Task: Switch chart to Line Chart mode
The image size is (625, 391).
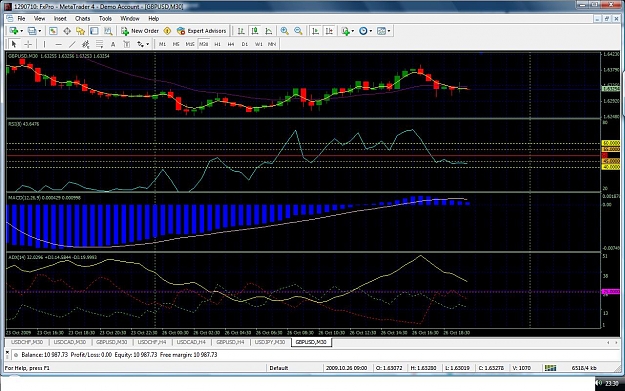Action: (269, 31)
